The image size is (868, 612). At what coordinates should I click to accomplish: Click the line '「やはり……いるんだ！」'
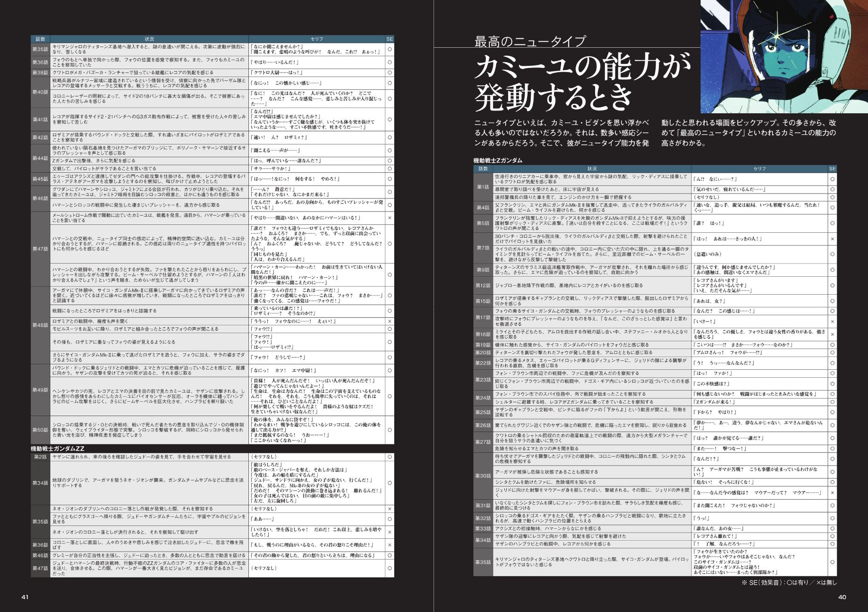[x=276, y=62]
